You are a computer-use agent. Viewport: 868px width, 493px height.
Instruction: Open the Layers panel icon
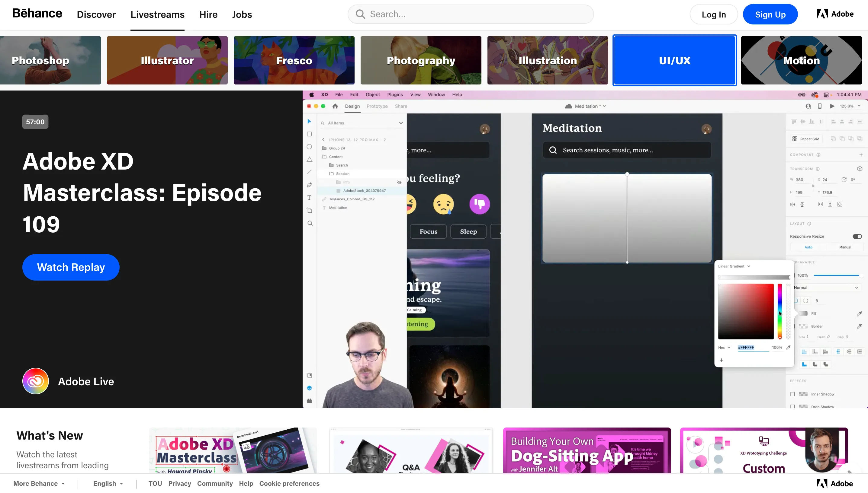pos(309,388)
